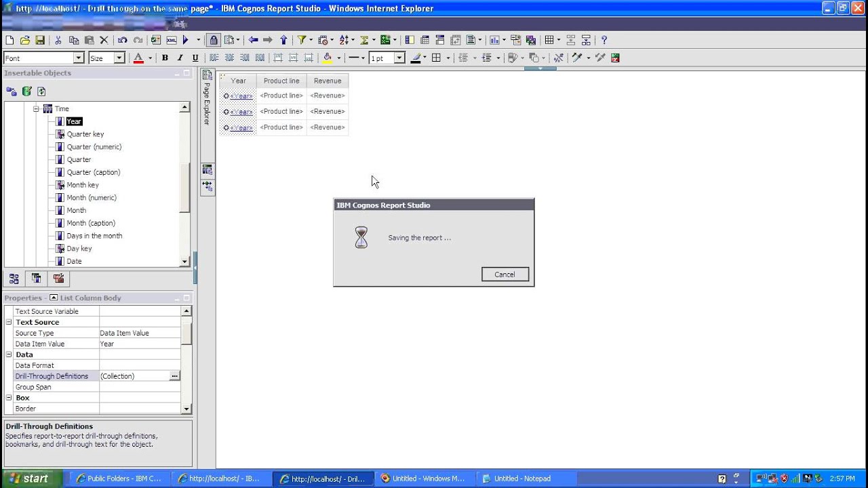Select Days in the month item

point(94,236)
